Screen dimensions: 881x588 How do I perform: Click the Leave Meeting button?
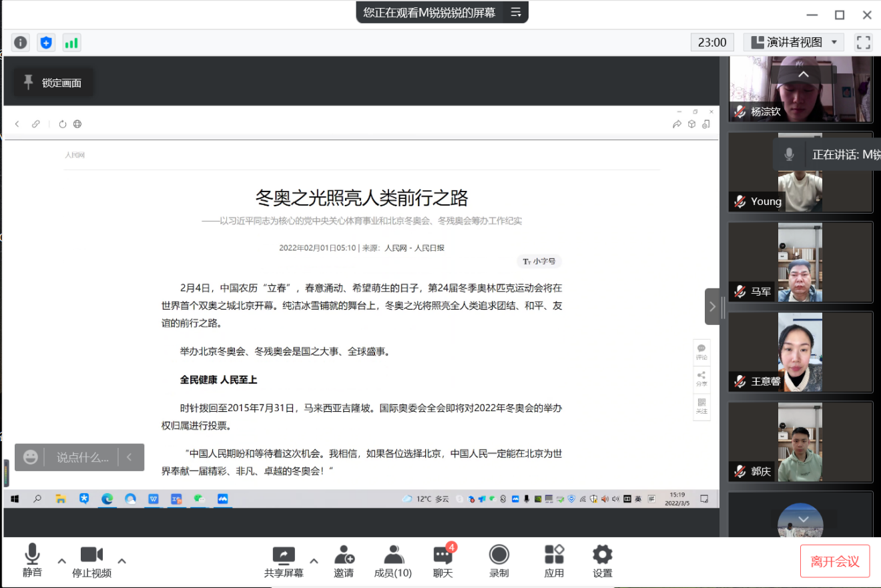(834, 561)
